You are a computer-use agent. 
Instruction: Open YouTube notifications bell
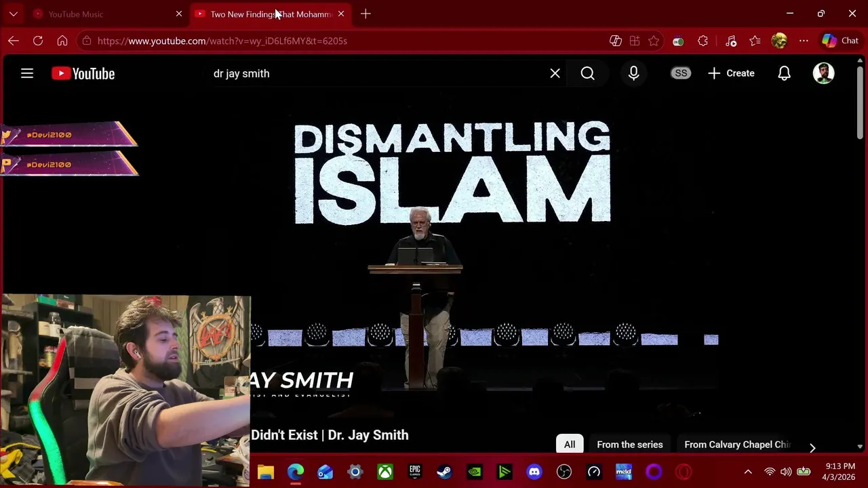784,73
